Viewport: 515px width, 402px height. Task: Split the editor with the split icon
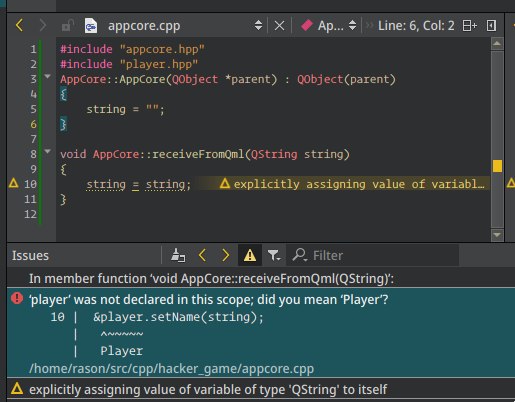tap(469, 25)
